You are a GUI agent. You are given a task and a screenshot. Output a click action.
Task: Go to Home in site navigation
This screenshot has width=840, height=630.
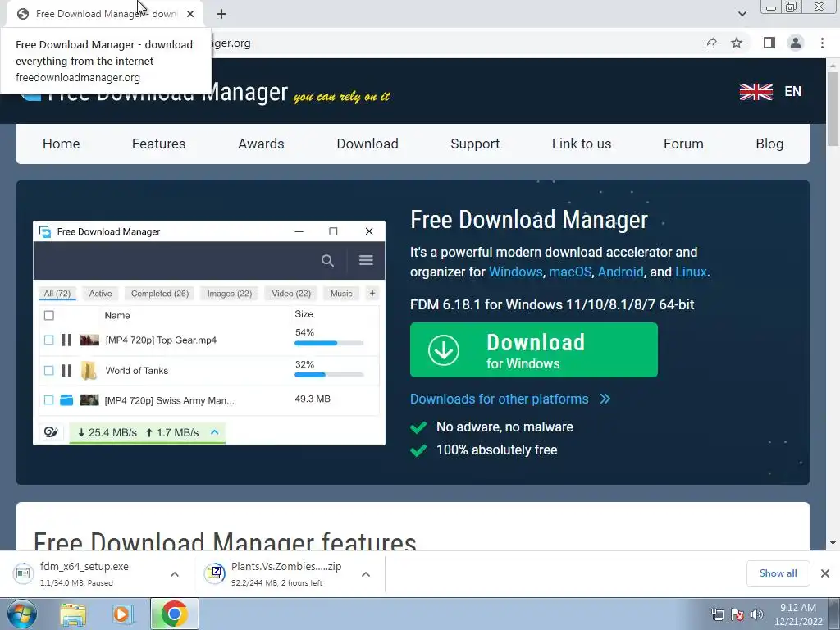pyautogui.click(x=61, y=144)
